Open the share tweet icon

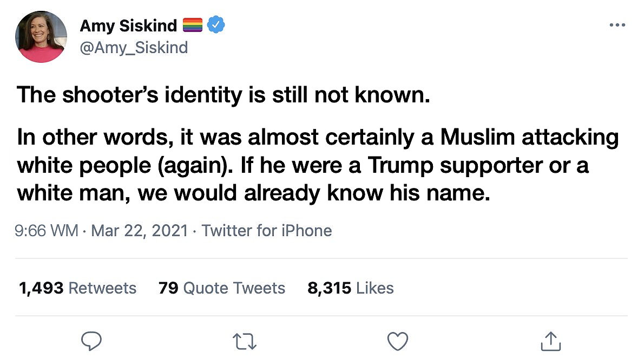tap(551, 341)
